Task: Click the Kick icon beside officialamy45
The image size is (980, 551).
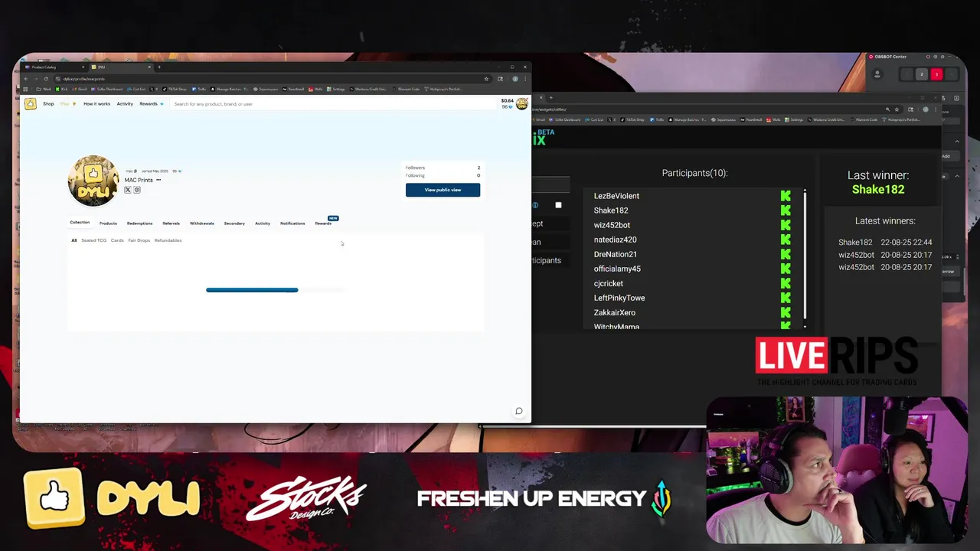Action: (786, 269)
